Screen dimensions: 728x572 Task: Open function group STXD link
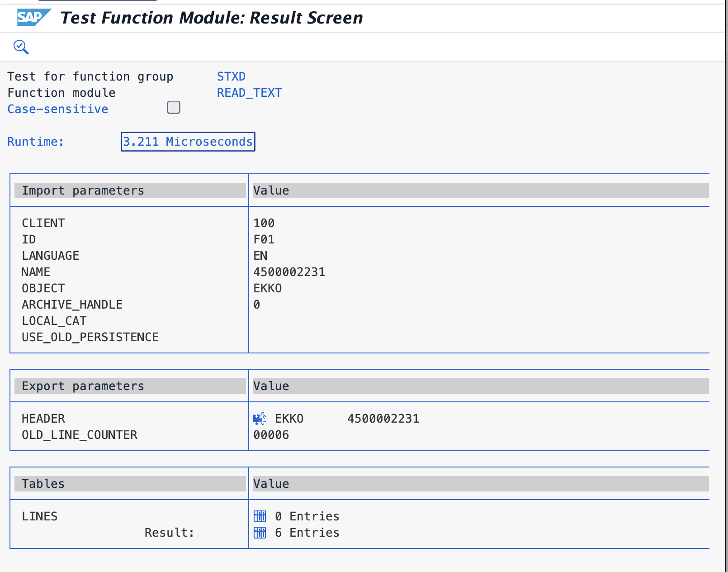231,76
